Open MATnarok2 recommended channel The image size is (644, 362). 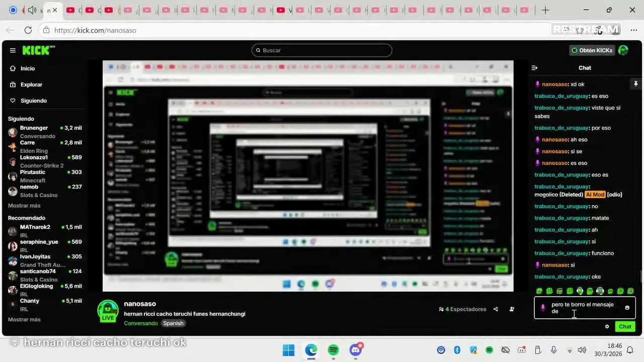point(44,231)
